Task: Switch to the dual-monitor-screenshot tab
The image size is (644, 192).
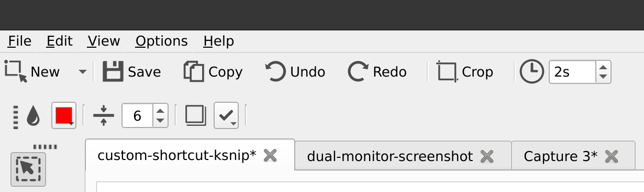Action: (390, 156)
